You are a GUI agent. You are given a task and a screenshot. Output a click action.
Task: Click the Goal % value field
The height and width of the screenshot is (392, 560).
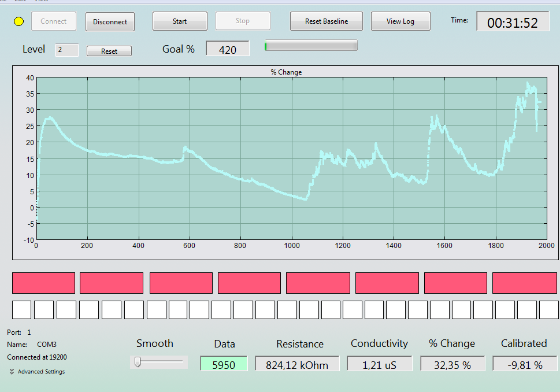[228, 49]
